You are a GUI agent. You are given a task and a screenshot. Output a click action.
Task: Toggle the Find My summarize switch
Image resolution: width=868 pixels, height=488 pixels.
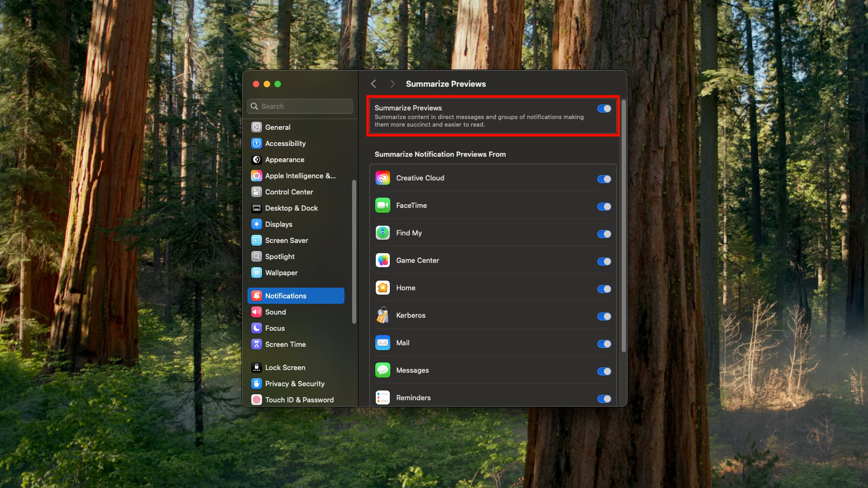604,234
